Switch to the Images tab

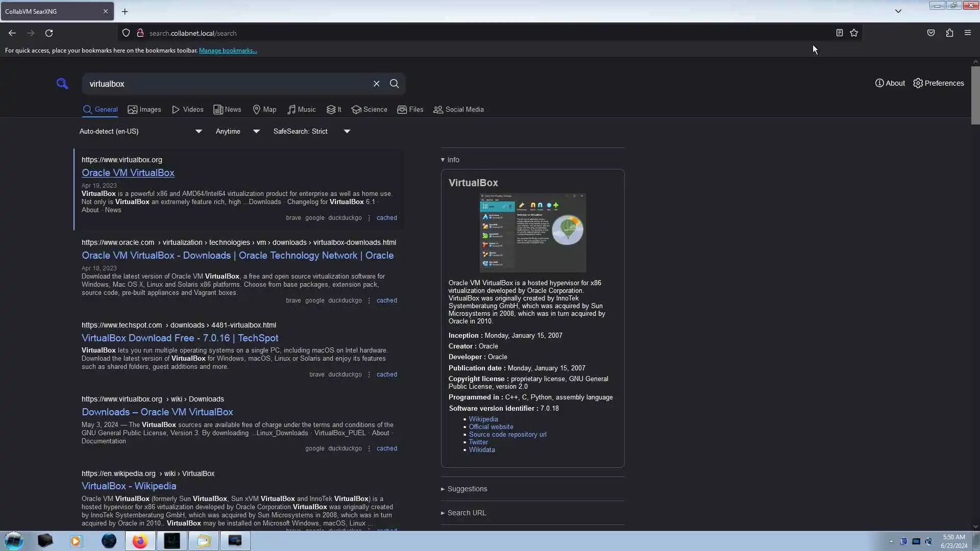point(144,110)
